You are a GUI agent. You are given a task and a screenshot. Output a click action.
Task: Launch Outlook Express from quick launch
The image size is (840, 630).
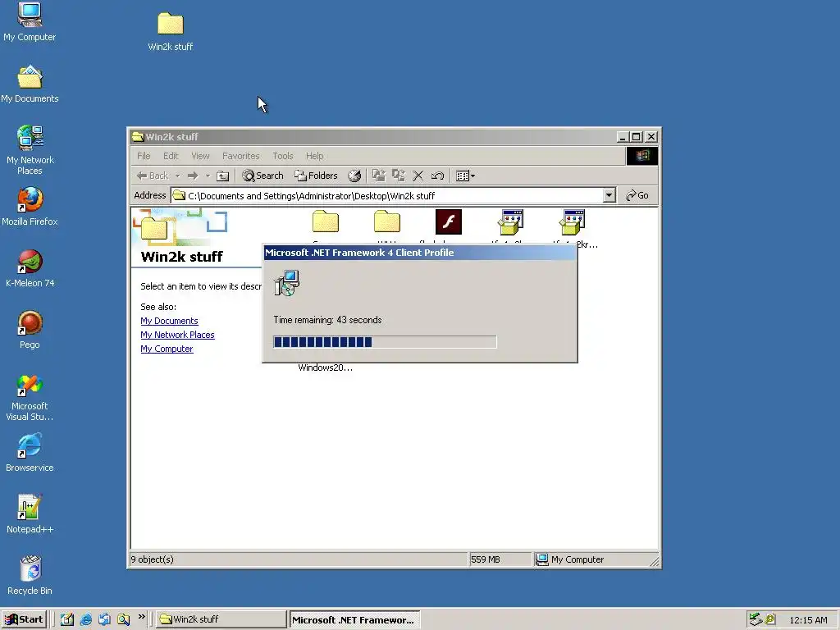point(104,619)
